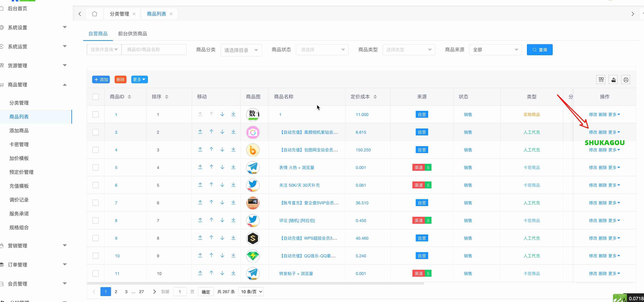Image resolution: width=644 pixels, height=302 pixels.
Task: Check the checkbox for product ID 1
Action: click(x=95, y=114)
